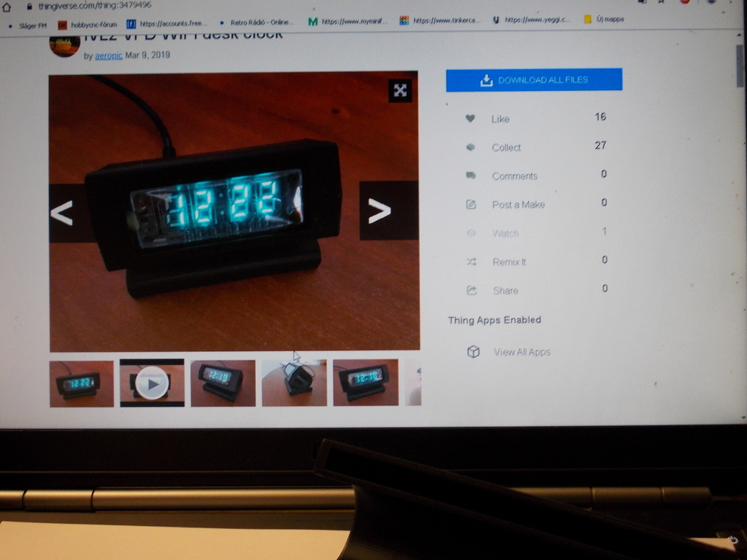Show previous image with left arrow
Viewport: 747px width, 560px height.
tap(62, 213)
